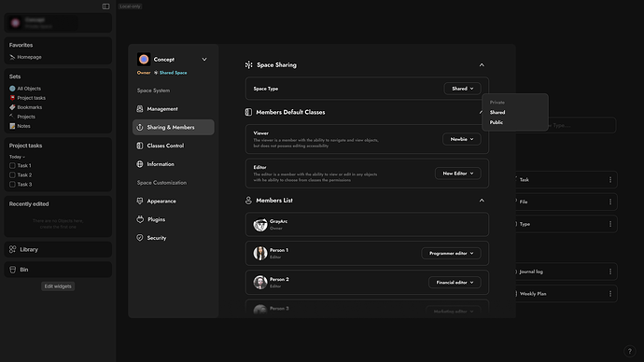Open the Classes Control tab
Screen dimensions: 644x362
point(174,146)
